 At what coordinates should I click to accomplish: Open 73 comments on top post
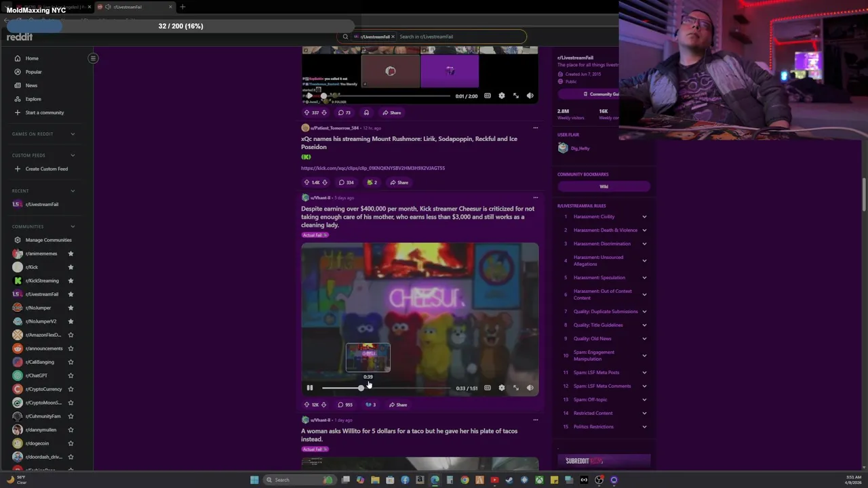[344, 113]
